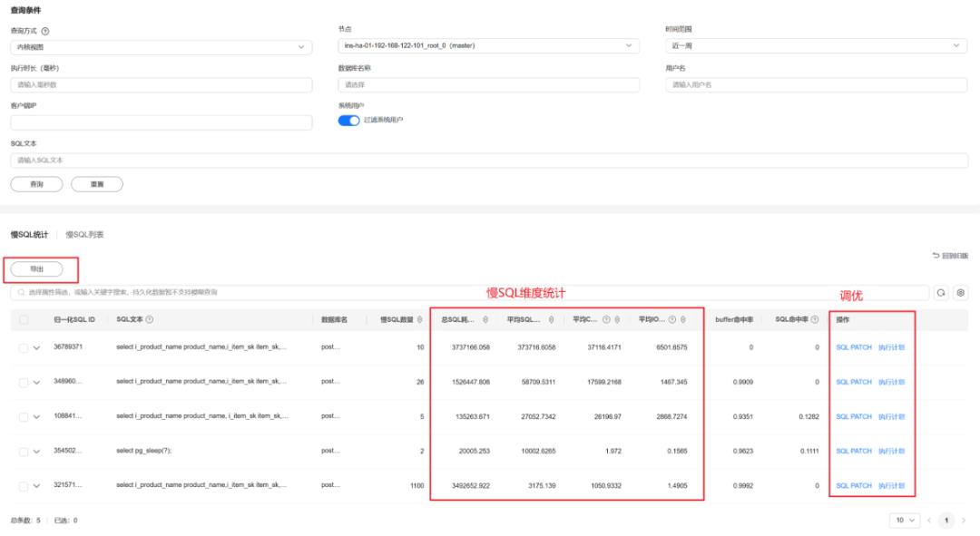The image size is (980, 536).
Task: Open SQL PATCH for SQL ID 348960...
Action: (x=854, y=382)
